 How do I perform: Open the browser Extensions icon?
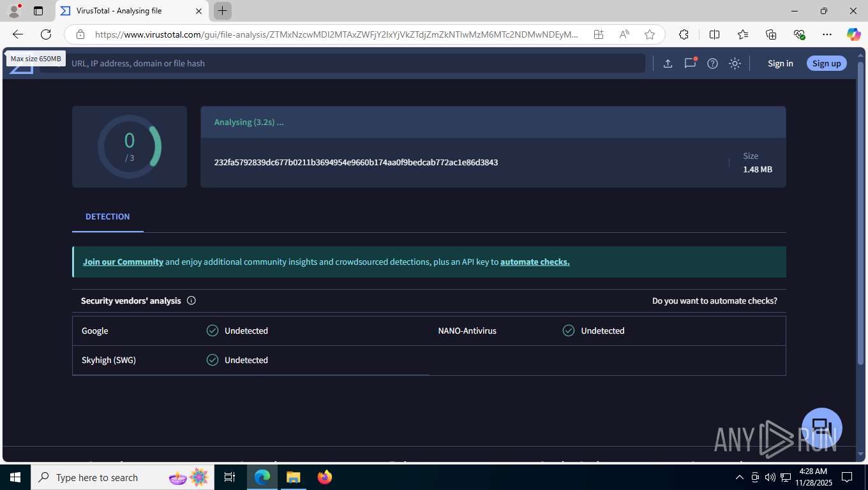point(684,34)
